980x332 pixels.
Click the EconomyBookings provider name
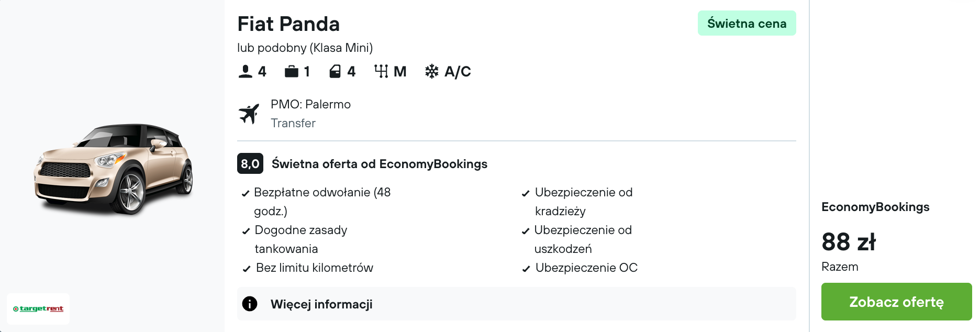point(875,207)
